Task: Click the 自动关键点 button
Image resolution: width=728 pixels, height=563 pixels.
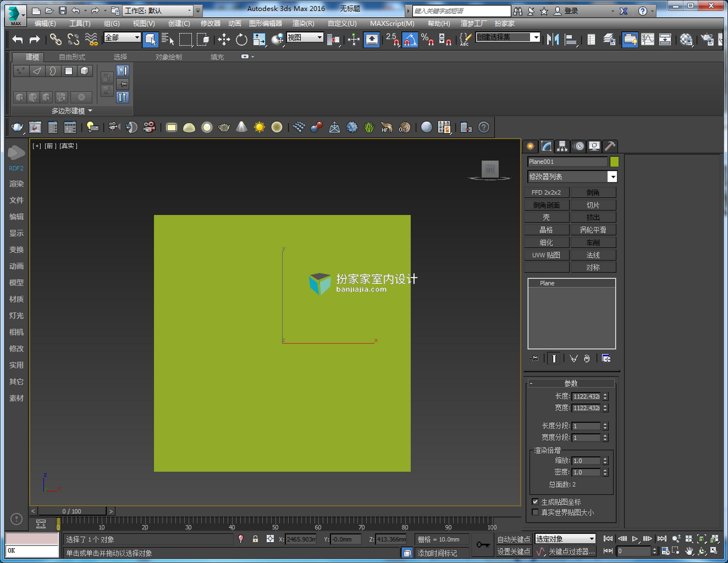Action: (514, 539)
